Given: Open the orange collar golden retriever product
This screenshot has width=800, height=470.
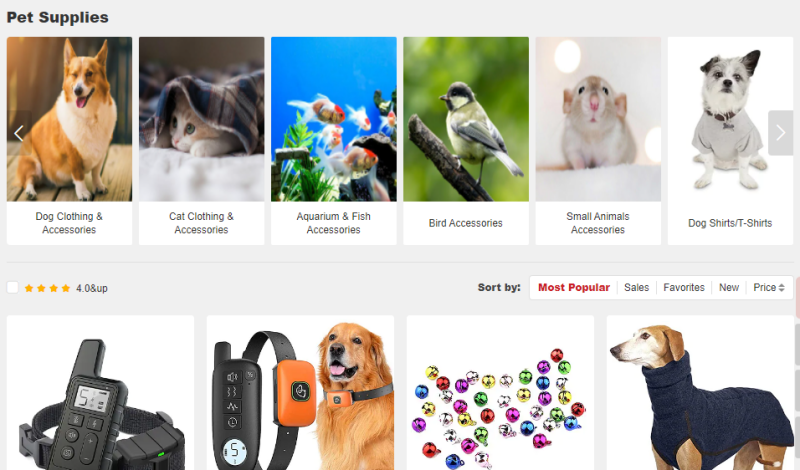Looking at the screenshot, I should tap(301, 393).
